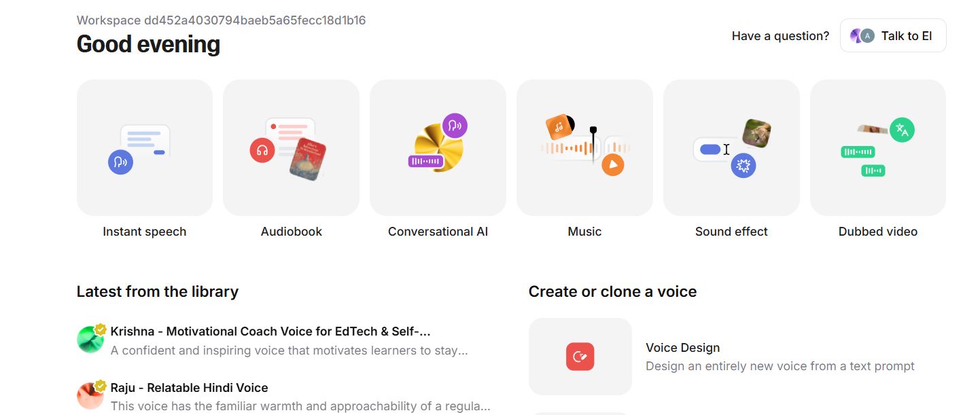Click the Sound effect label
Image resolution: width=980 pixels, height=415 pixels.
pos(731,232)
